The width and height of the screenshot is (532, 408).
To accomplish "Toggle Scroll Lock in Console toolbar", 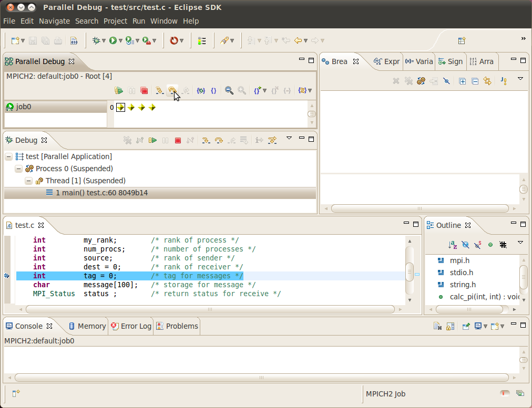I will [450, 326].
